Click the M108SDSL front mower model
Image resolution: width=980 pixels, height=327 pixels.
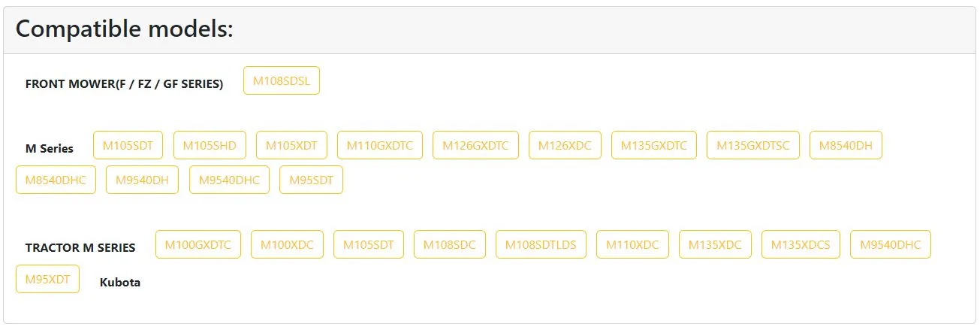pos(282,81)
